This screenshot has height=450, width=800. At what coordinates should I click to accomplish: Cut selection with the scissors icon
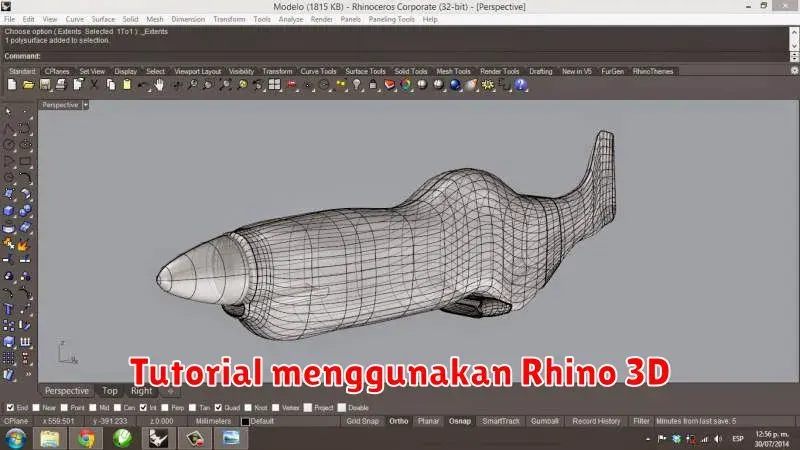click(94, 85)
